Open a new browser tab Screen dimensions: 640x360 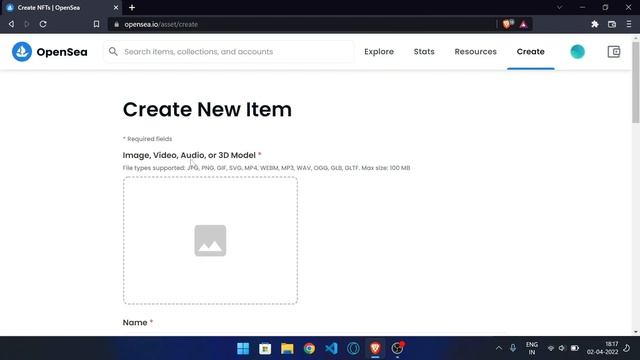(x=132, y=7)
